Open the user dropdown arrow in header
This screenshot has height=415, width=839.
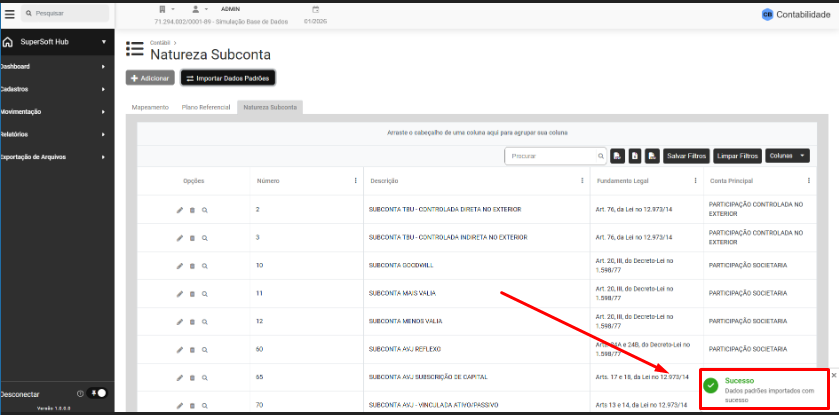click(x=206, y=9)
